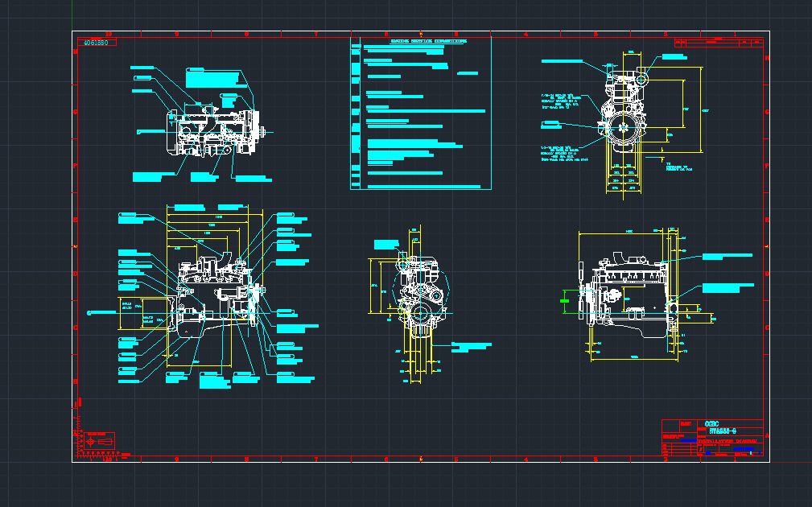Screen dimensions: 812x507
Task: Click zone number 10 on top border
Action: (108, 34)
